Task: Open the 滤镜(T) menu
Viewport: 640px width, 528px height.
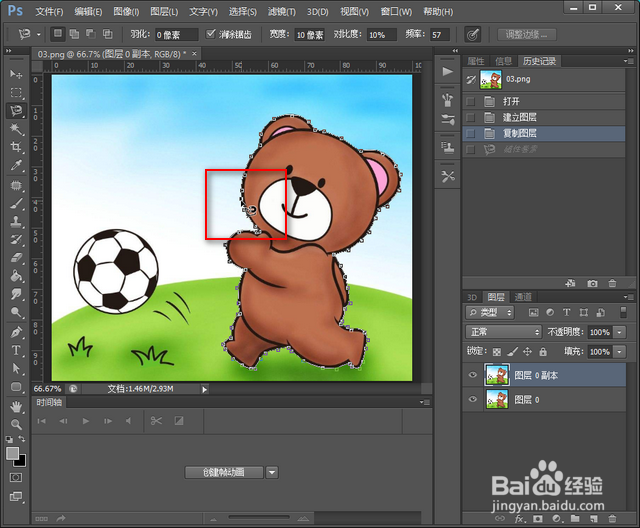Action: (282, 12)
